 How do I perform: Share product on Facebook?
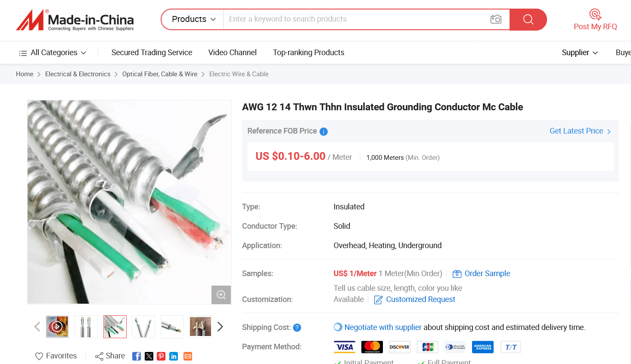pyautogui.click(x=137, y=356)
